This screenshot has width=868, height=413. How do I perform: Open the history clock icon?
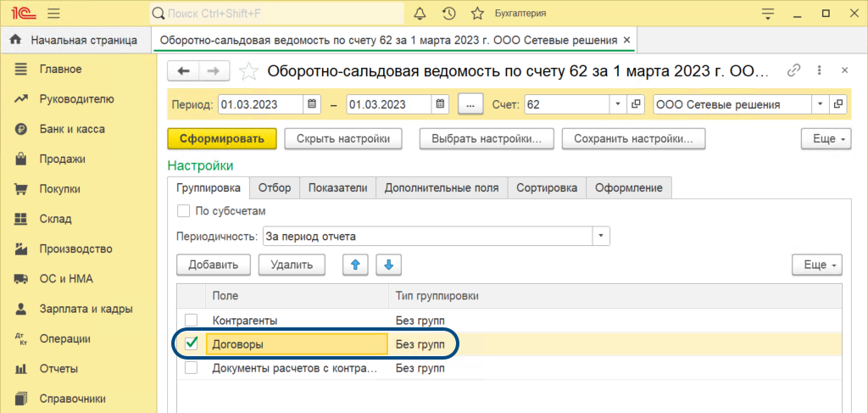click(449, 14)
